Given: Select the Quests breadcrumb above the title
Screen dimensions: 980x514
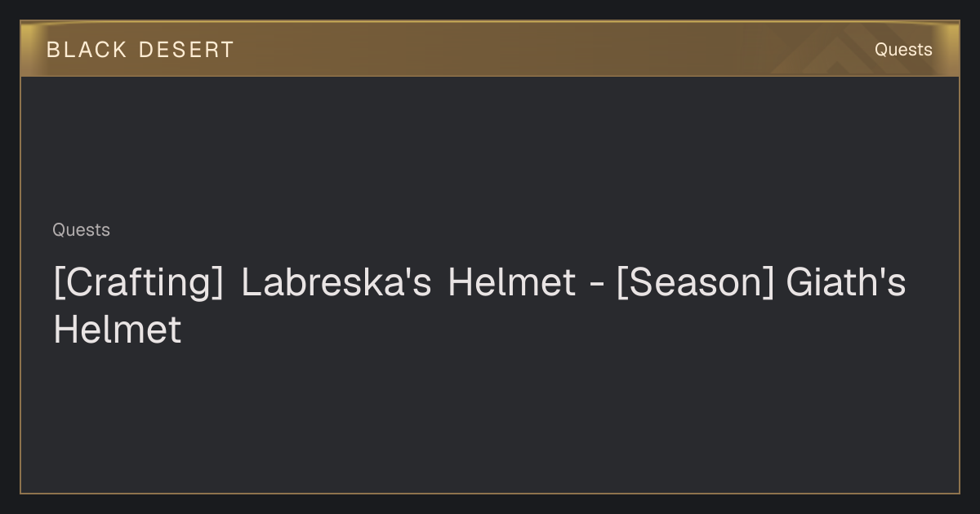Looking at the screenshot, I should tap(81, 230).
